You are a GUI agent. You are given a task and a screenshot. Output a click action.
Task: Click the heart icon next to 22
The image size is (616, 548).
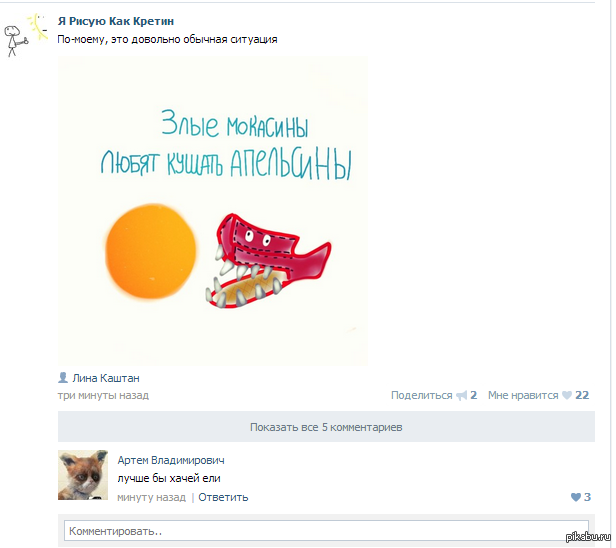[566, 395]
